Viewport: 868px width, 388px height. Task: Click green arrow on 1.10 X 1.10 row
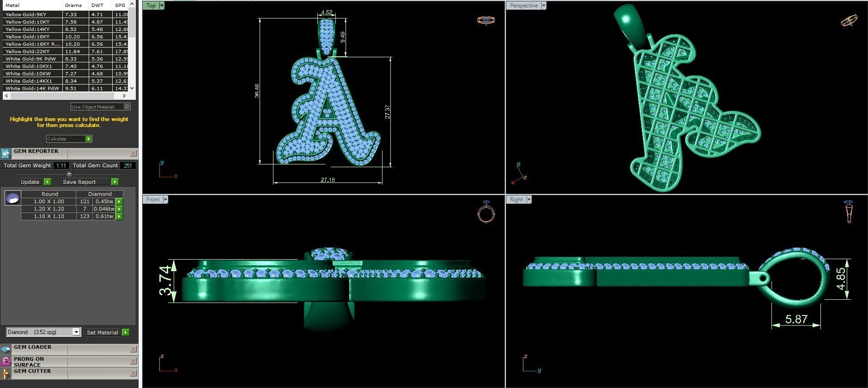pyautogui.click(x=119, y=217)
